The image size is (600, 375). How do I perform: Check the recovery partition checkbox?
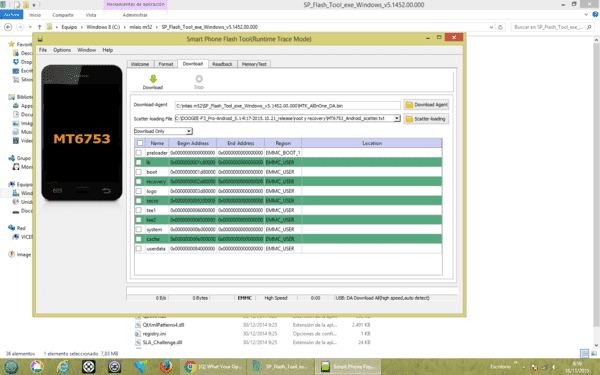click(x=139, y=181)
